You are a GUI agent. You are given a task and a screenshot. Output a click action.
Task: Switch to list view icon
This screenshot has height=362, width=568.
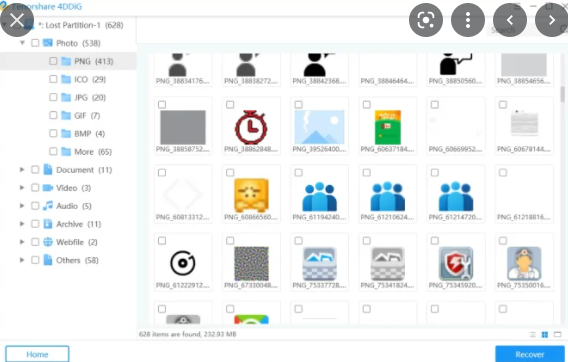click(x=532, y=334)
